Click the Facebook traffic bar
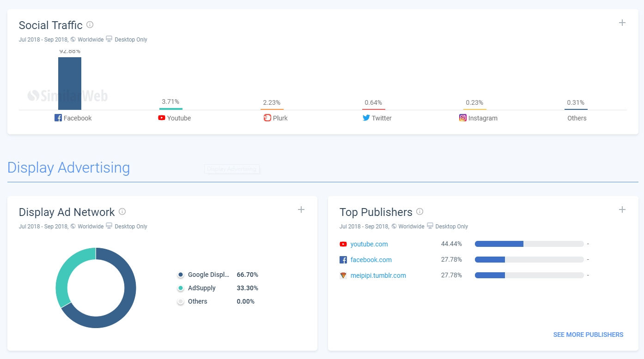Image resolution: width=644 pixels, height=359 pixels. (70, 83)
